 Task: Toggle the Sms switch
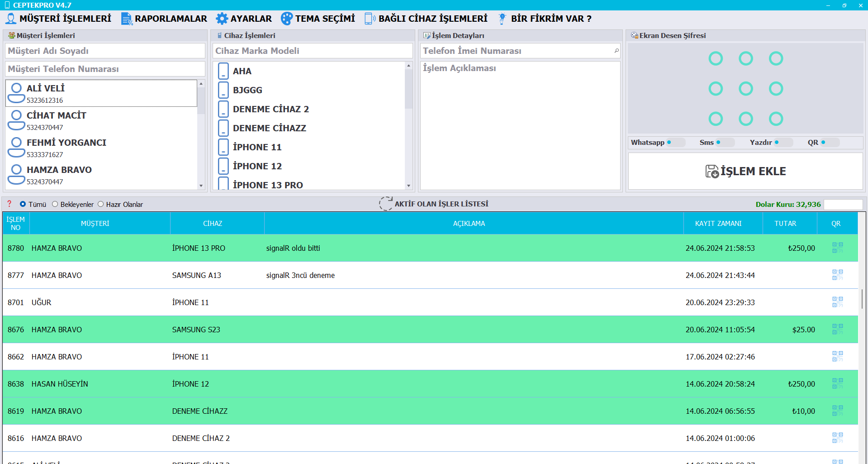point(725,142)
